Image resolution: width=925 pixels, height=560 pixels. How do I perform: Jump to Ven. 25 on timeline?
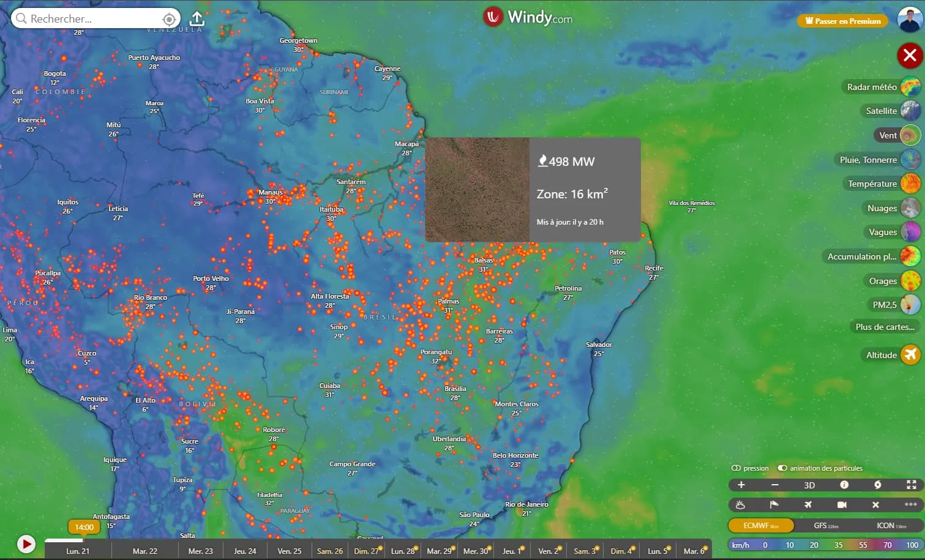290,551
